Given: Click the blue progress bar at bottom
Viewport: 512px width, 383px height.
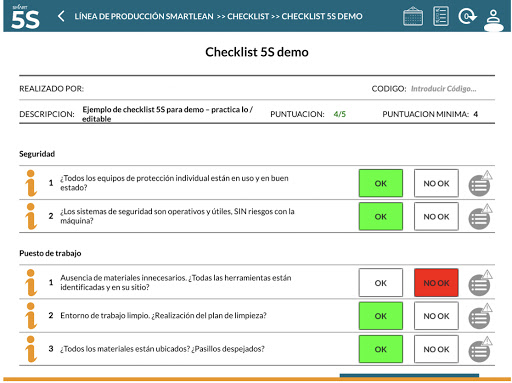Looking at the screenshot, I should tap(409, 376).
